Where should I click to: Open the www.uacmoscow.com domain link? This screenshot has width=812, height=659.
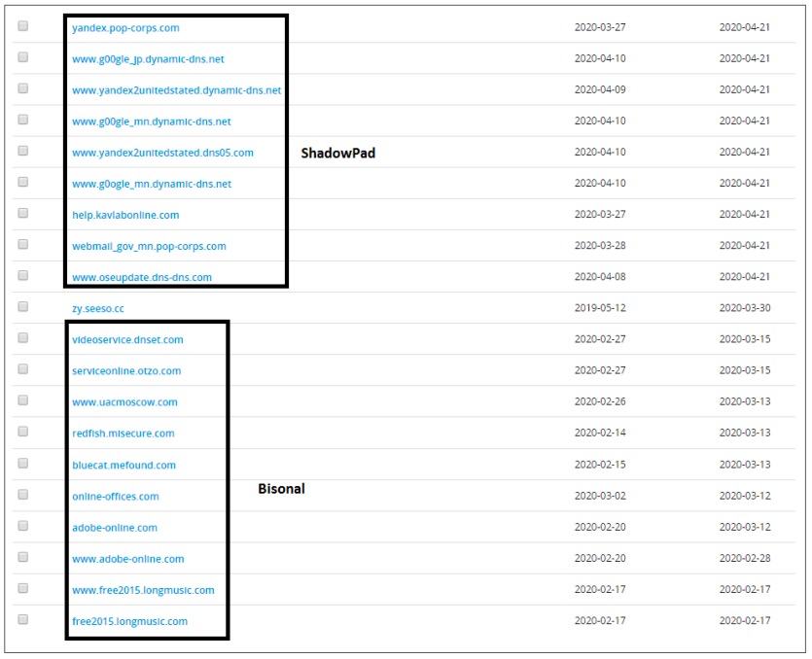click(124, 402)
